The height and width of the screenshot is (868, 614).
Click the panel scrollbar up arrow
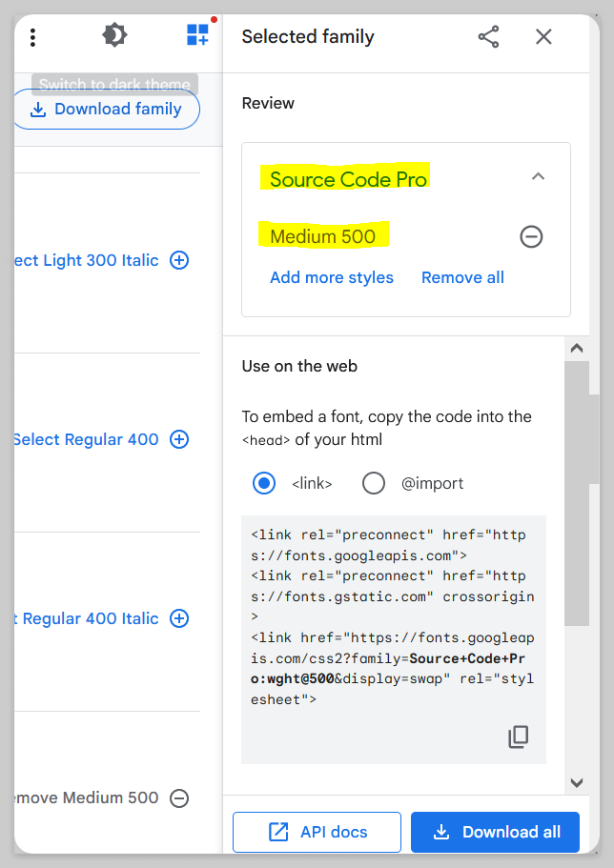[x=577, y=348]
